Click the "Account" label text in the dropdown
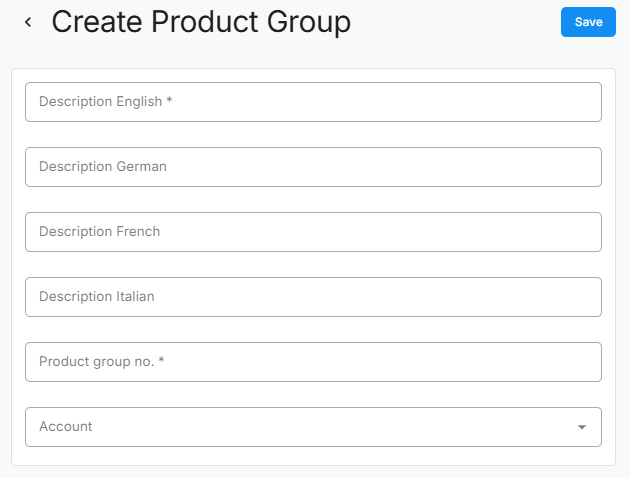The width and height of the screenshot is (630, 478). (66, 427)
